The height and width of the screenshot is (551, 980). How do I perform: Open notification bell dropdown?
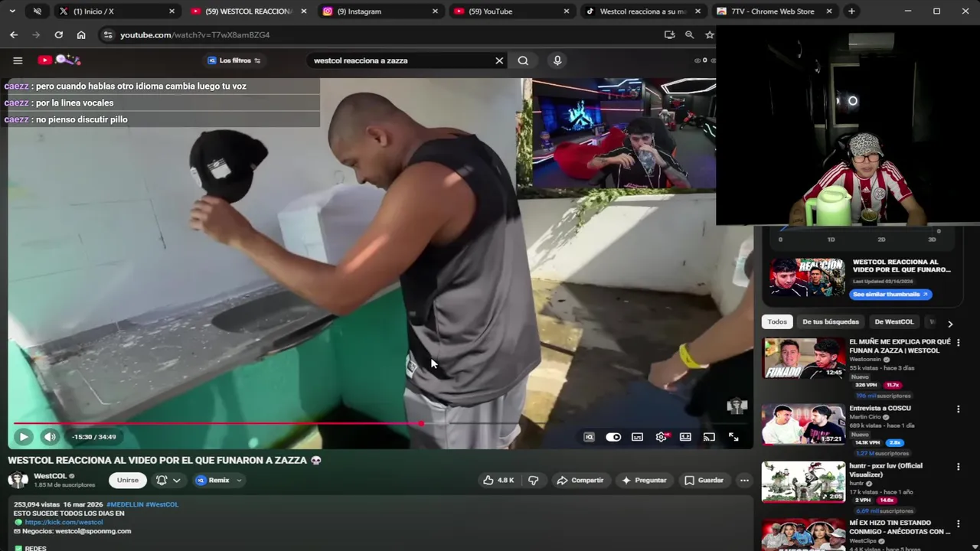click(168, 481)
